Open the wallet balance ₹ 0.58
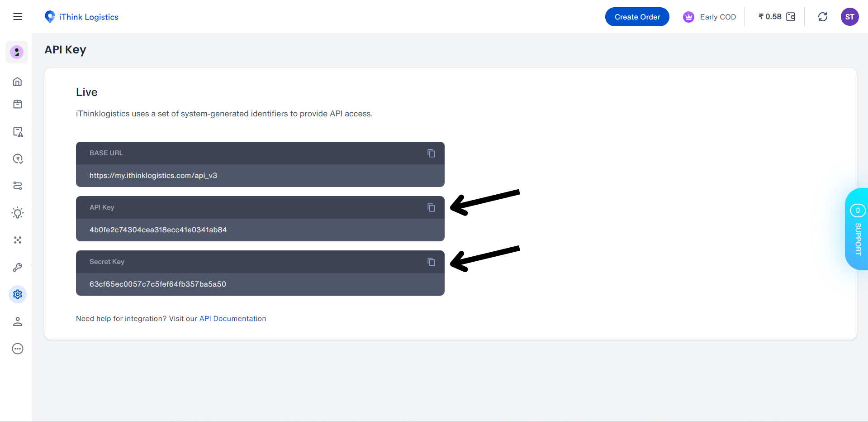 [x=777, y=17]
